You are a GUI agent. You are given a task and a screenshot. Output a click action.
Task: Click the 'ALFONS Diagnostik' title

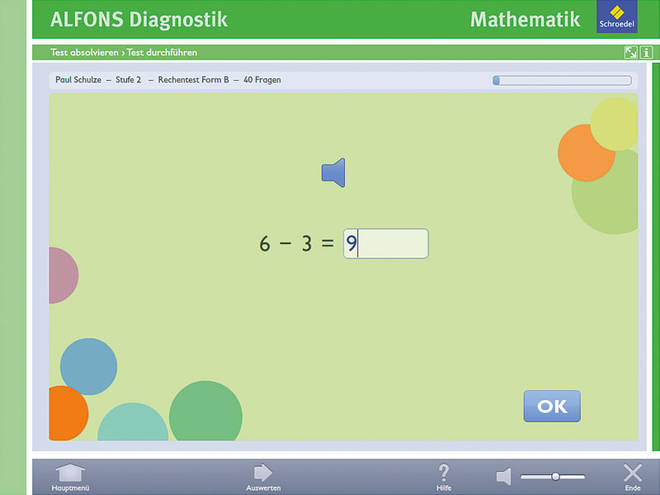139,19
